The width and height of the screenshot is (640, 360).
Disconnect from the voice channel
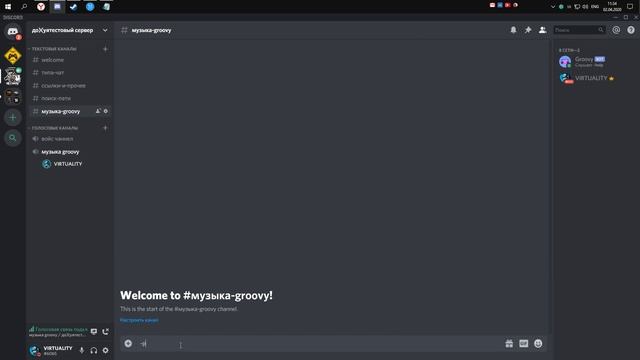(106, 331)
